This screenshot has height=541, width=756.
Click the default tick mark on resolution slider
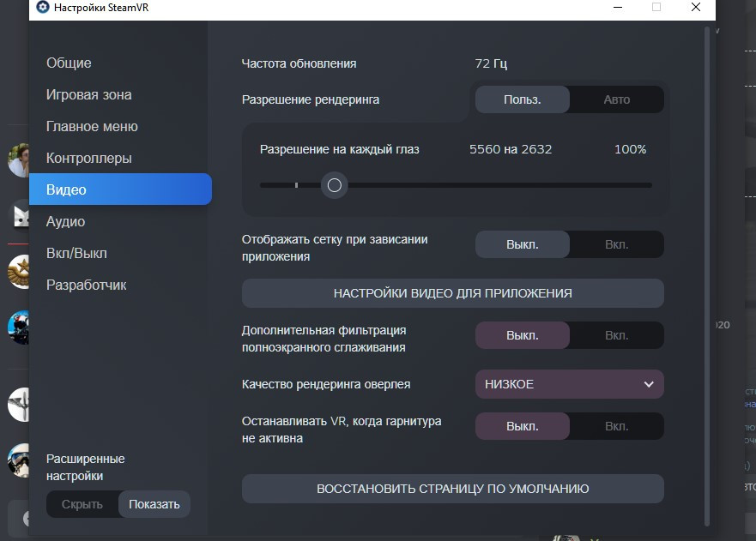[297, 185]
